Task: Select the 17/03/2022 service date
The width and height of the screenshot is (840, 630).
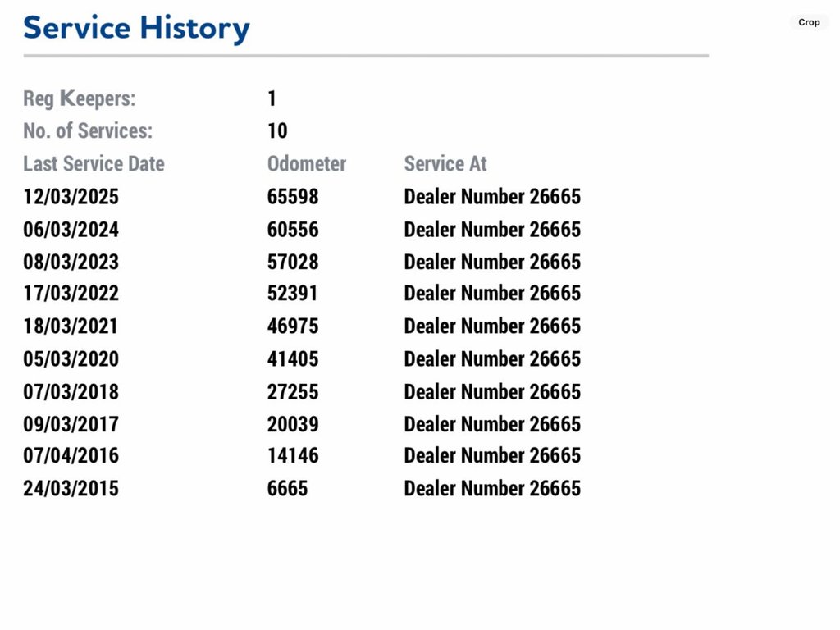Action: tap(71, 294)
